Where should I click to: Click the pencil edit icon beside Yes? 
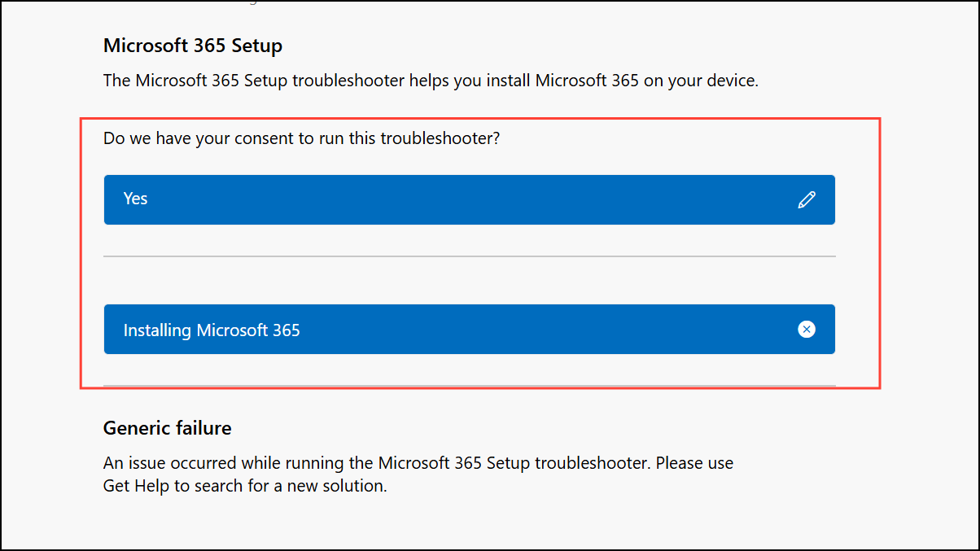pyautogui.click(x=807, y=199)
